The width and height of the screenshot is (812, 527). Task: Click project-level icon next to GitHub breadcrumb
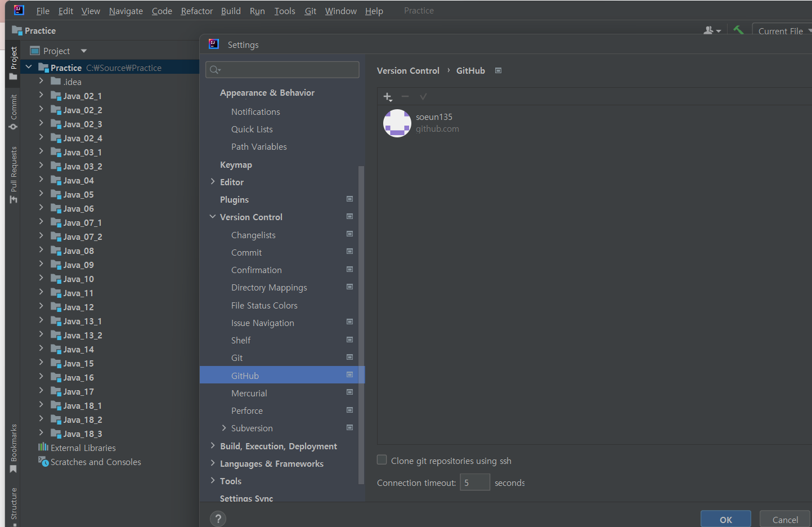click(498, 70)
